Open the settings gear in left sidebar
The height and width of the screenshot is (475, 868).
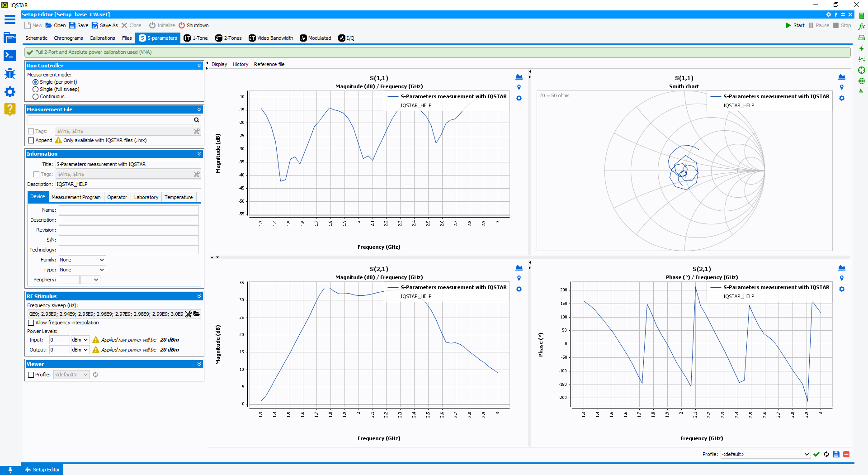[10, 92]
